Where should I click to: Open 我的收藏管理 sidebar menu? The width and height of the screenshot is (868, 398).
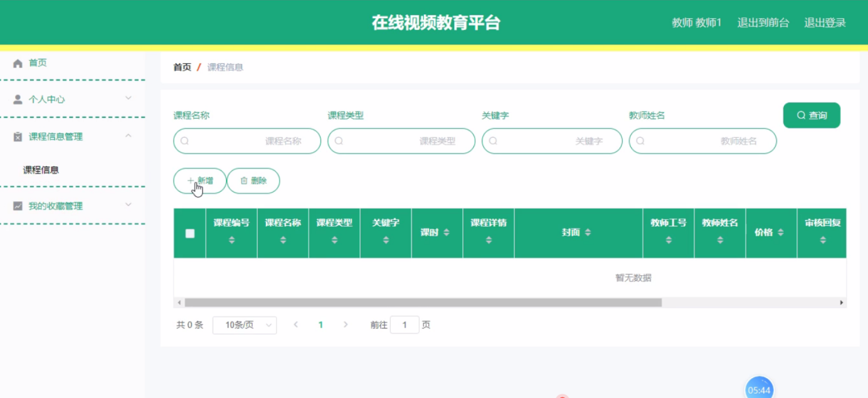(72, 206)
